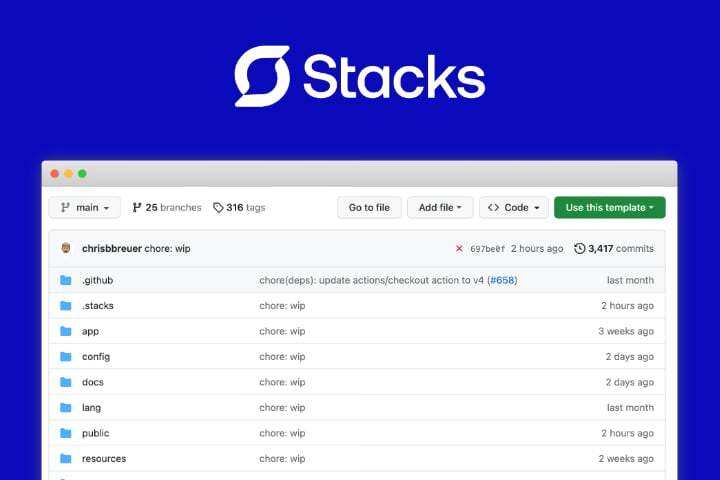Expand the Add file dropdown
Viewport: 720px width, 480px height.
pyautogui.click(x=440, y=208)
